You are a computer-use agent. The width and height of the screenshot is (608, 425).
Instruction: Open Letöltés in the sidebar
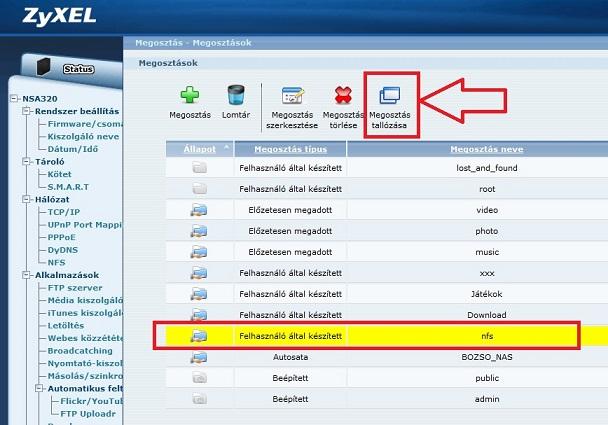pos(66,325)
